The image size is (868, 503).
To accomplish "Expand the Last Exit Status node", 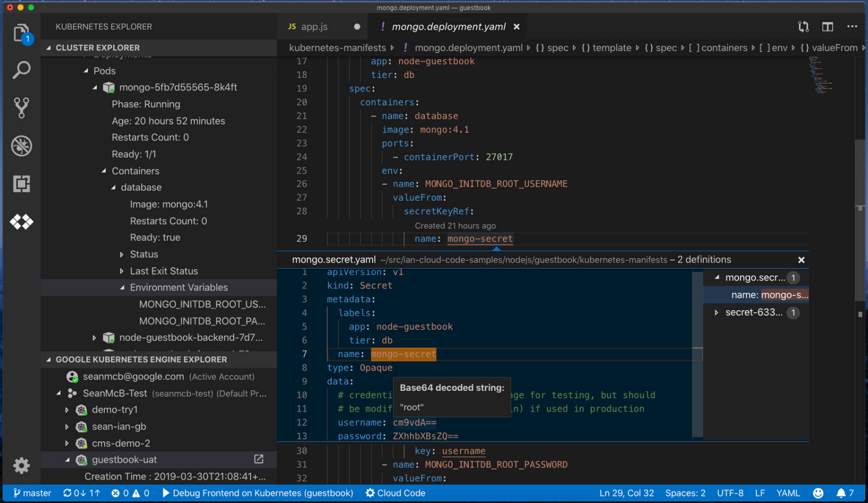I will (122, 271).
